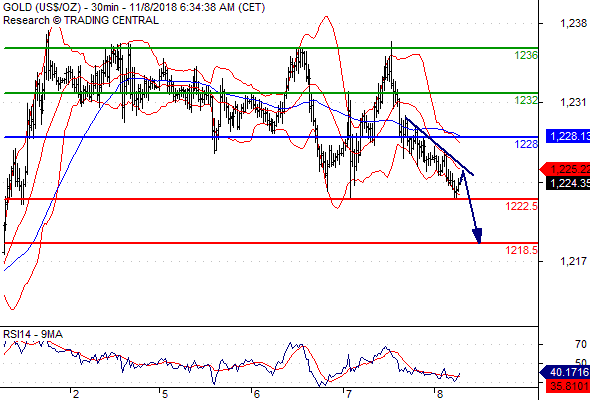Image resolution: width=590 pixels, height=400 pixels.
Task: Click the 1,217 price axis value
Action: [573, 261]
